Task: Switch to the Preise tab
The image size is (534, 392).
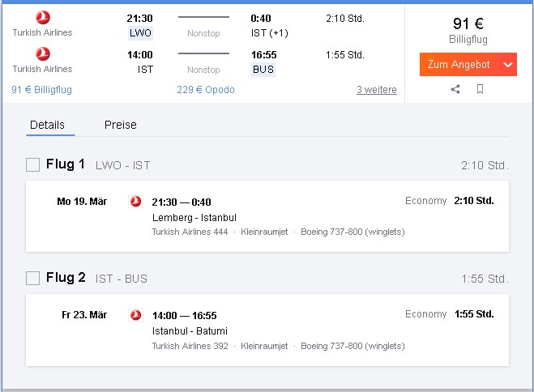Action: (x=121, y=125)
